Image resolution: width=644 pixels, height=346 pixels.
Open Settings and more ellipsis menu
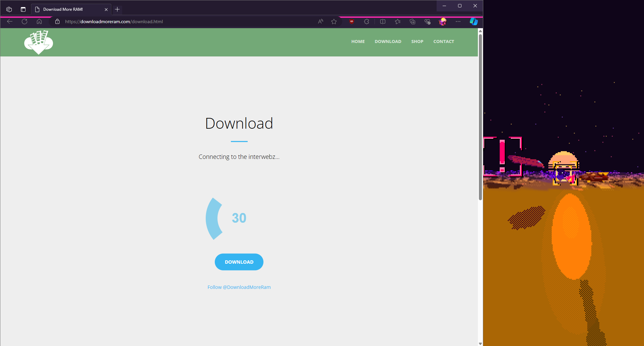coord(458,21)
